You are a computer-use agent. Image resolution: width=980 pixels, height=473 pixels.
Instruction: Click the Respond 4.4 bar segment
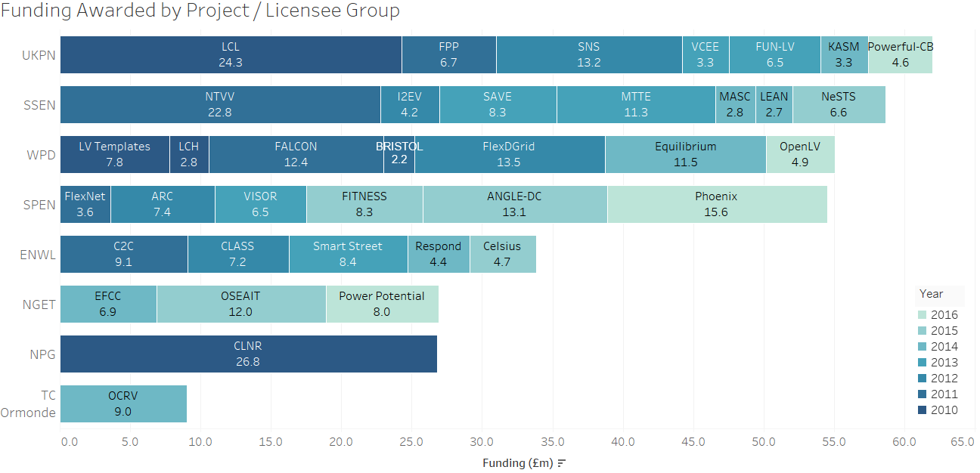(439, 254)
